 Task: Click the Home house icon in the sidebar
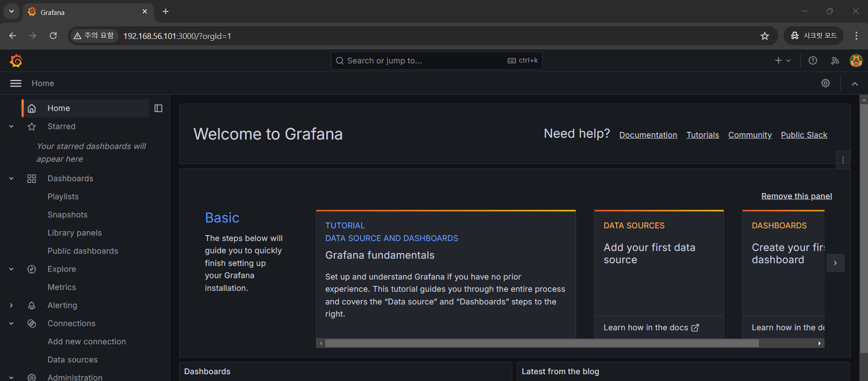[x=32, y=108]
